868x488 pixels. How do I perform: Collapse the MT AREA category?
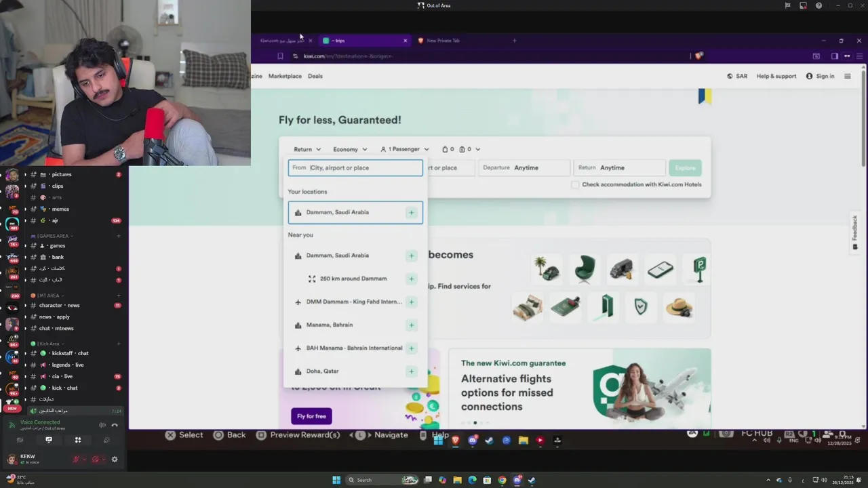pyautogui.click(x=47, y=296)
